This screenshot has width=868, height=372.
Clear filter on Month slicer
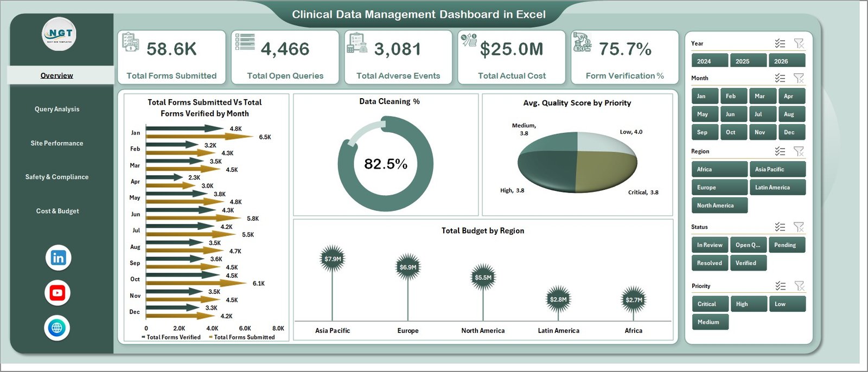[x=799, y=78]
